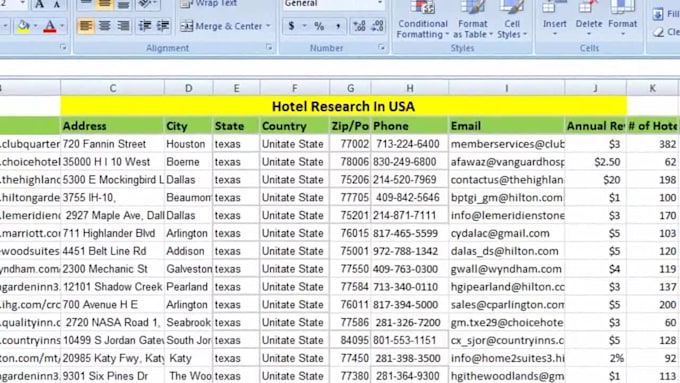Open the Format cells menu
Image resolution: width=680 pixels, height=383 pixels.
(x=623, y=20)
